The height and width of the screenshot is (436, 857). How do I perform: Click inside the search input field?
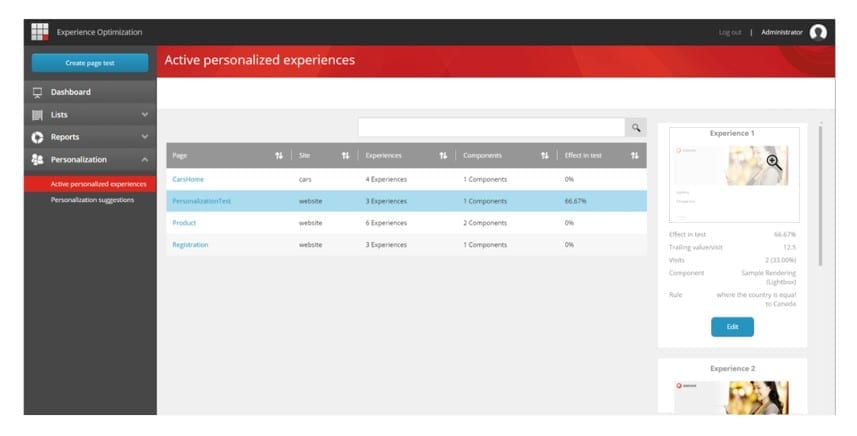(491, 127)
